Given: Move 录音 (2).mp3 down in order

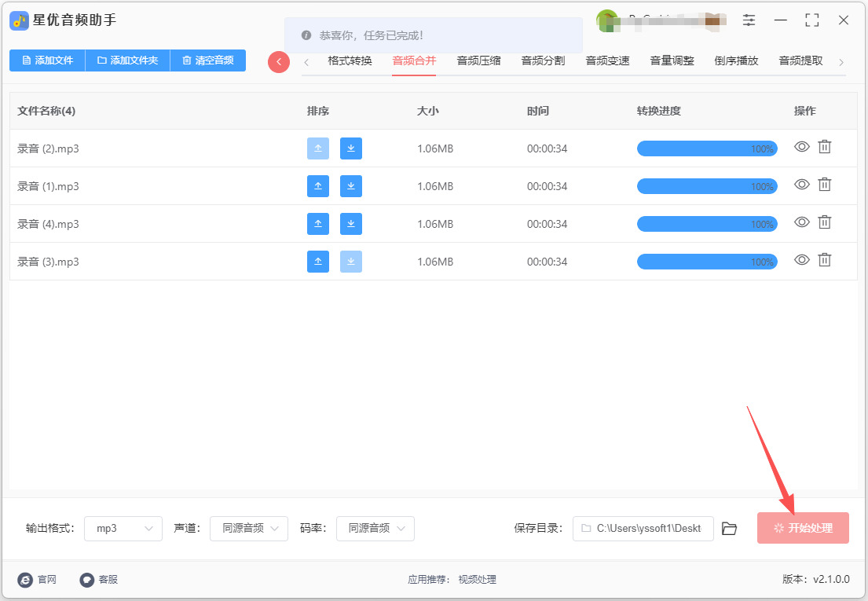Looking at the screenshot, I should click(x=351, y=148).
